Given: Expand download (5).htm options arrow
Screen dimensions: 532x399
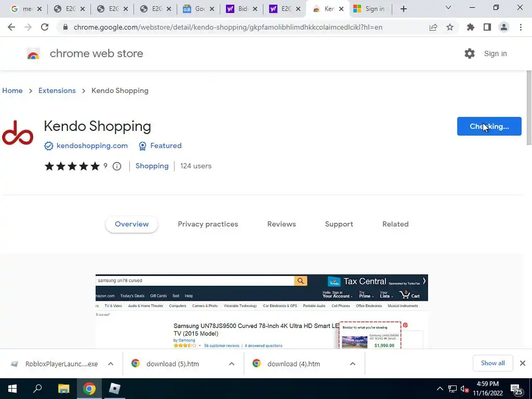Looking at the screenshot, I should pyautogui.click(x=232, y=364).
